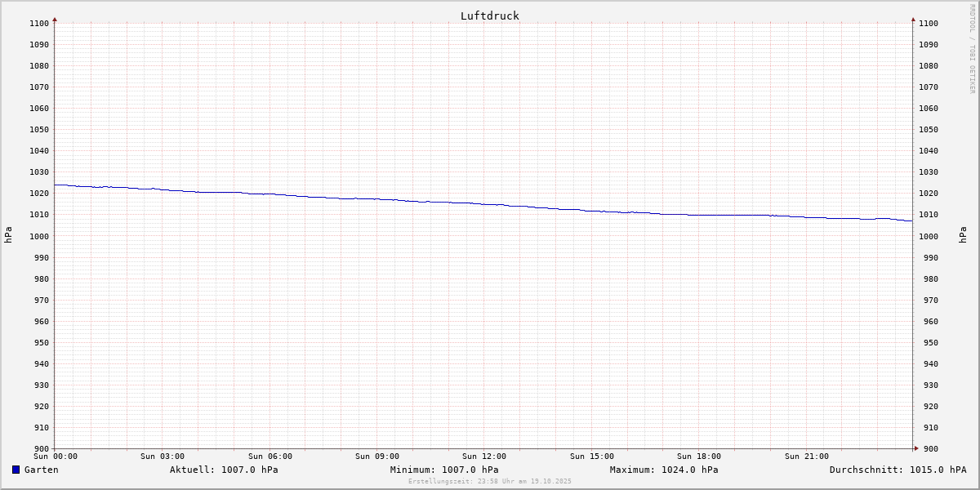This screenshot has width=980, height=490.
Task: Click the Luftdruck chart title
Action: click(x=489, y=16)
